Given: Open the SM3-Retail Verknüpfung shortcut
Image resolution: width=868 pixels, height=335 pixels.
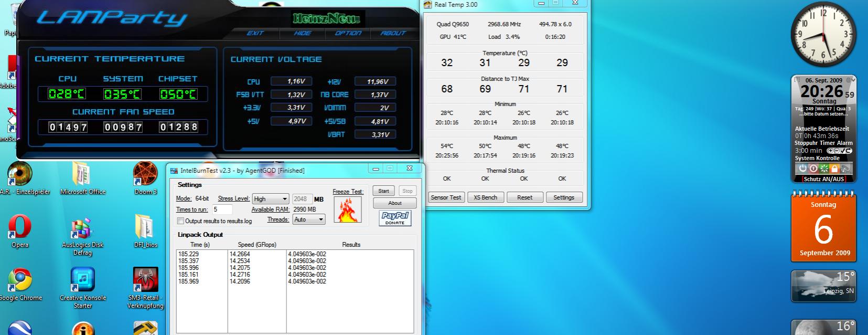Looking at the screenshot, I should (x=145, y=280).
